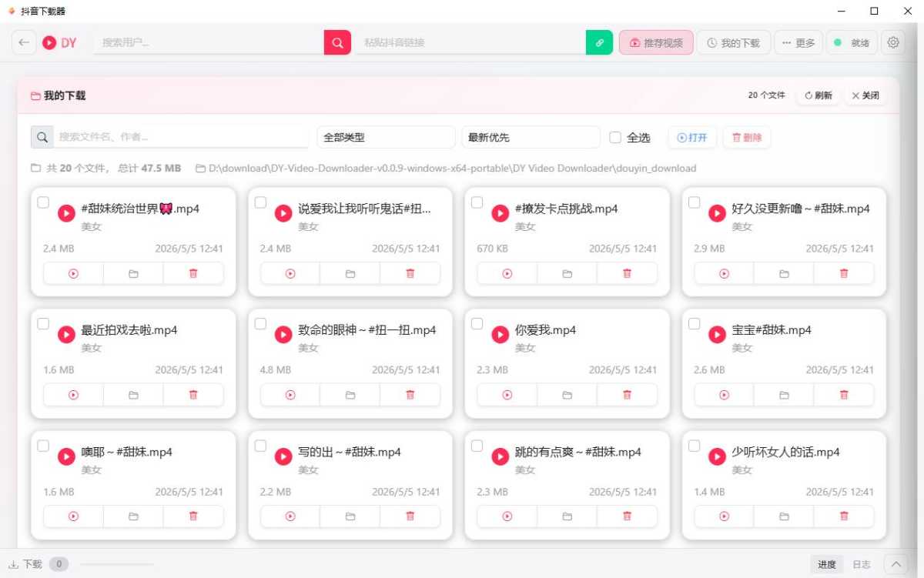Click the large red play circle on 噢耶～#甜妹.mp4
Viewport: 924px width, 578px height.
[66, 456]
